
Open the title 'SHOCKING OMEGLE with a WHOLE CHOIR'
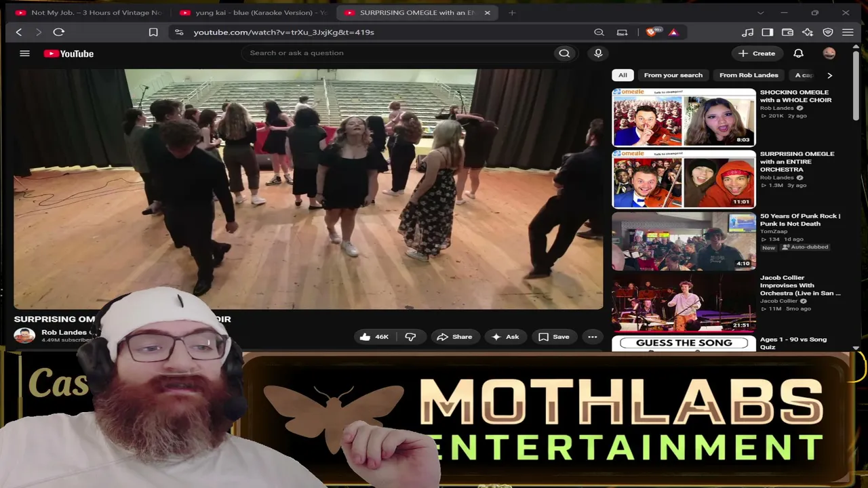point(795,96)
